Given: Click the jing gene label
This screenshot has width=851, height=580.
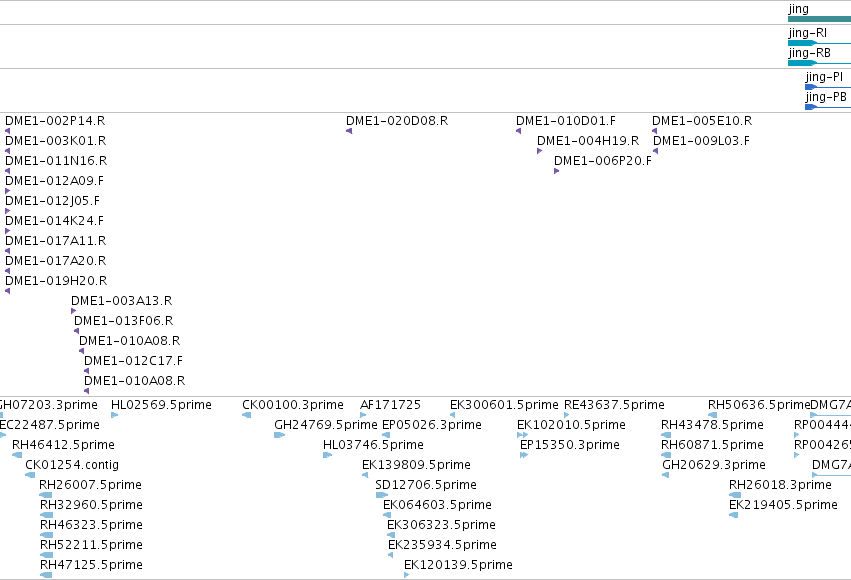Looking at the screenshot, I should [798, 9].
